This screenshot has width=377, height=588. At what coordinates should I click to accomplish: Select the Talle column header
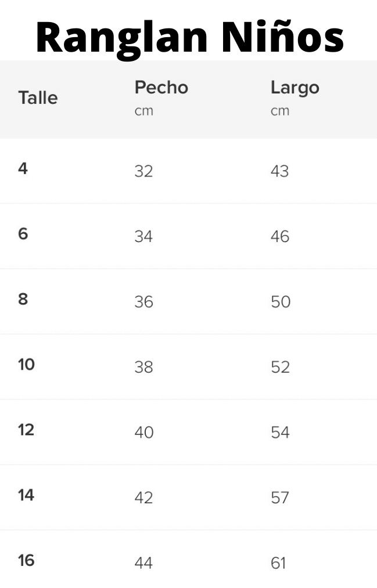pyautogui.click(x=38, y=98)
